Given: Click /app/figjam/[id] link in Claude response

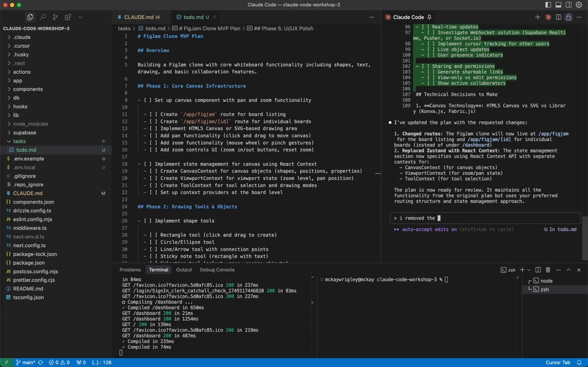Looking at the screenshot, I should point(489,139).
